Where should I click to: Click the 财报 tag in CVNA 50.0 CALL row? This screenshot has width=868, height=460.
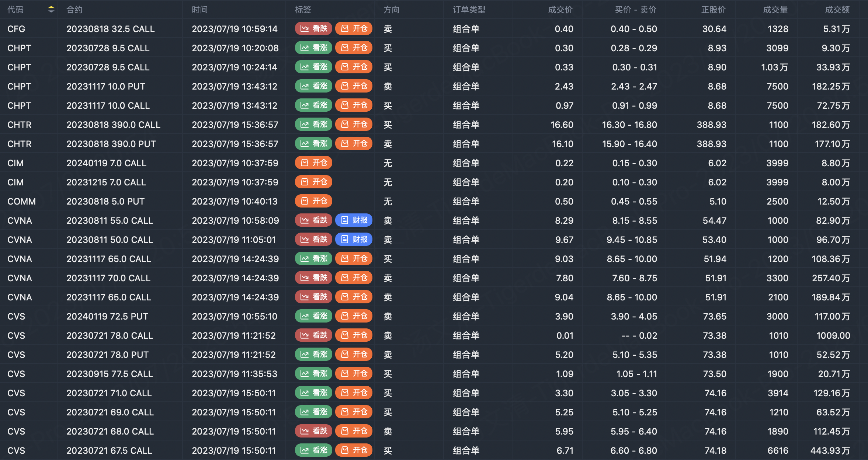click(354, 240)
